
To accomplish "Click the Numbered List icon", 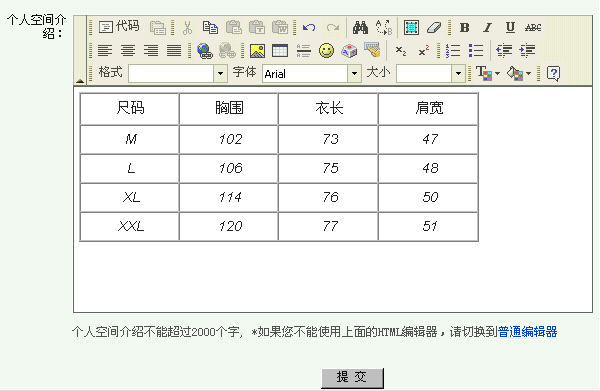I will tap(453, 51).
